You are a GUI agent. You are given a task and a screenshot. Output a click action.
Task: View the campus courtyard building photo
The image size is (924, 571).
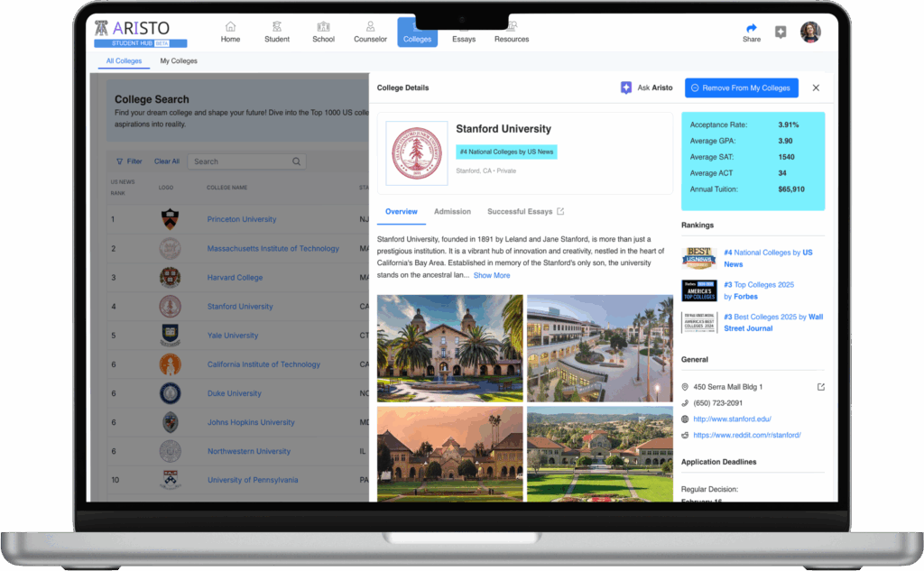tap(600, 348)
